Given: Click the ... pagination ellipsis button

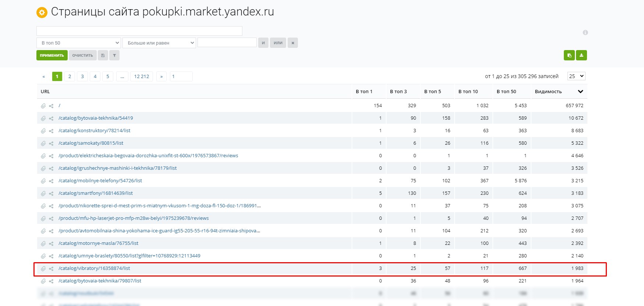Looking at the screenshot, I should click(122, 76).
